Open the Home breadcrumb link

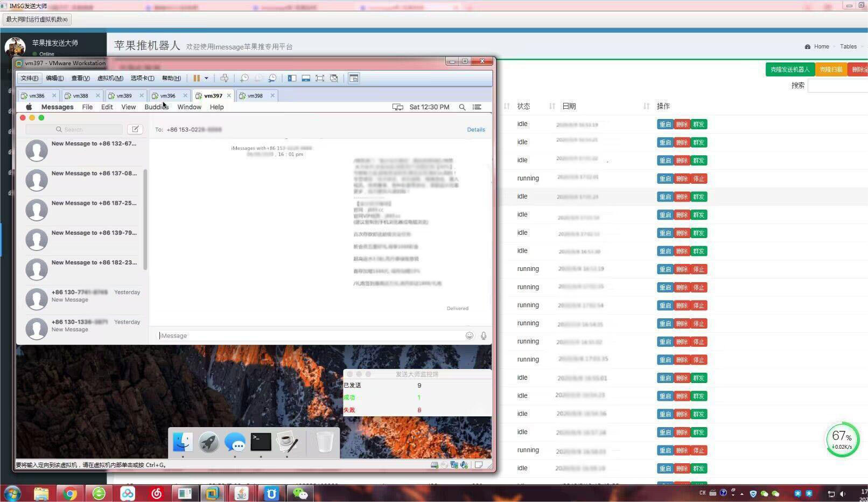[821, 46]
